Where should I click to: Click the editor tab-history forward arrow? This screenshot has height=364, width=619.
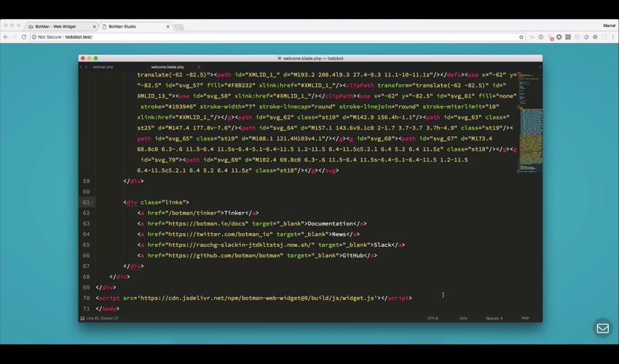[x=86, y=67]
